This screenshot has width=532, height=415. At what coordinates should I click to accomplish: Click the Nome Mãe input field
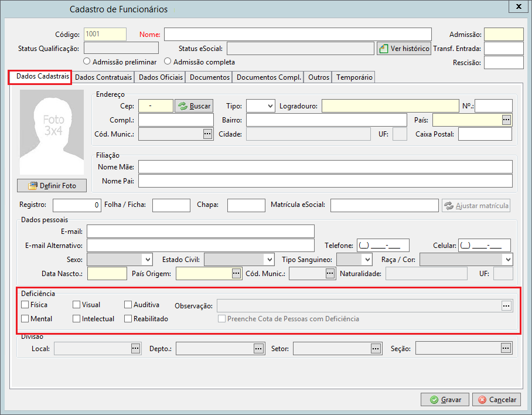[x=325, y=167]
